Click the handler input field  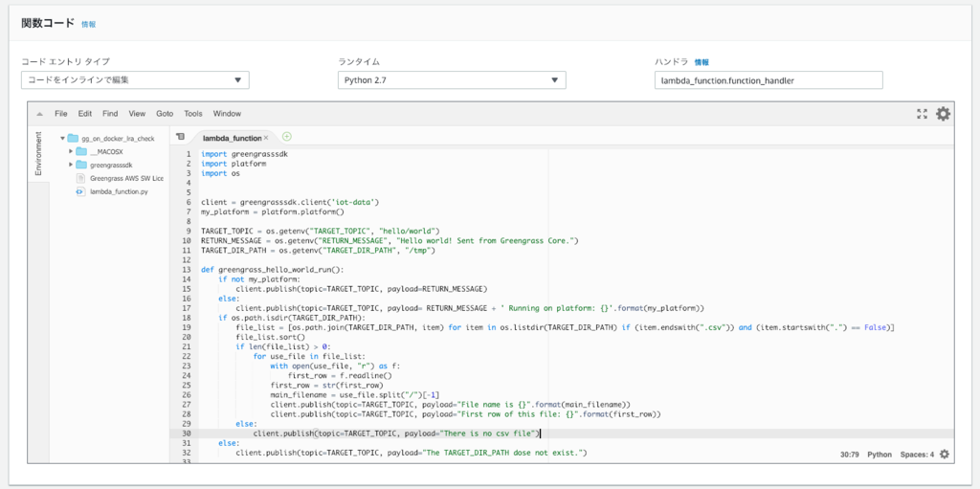point(768,80)
